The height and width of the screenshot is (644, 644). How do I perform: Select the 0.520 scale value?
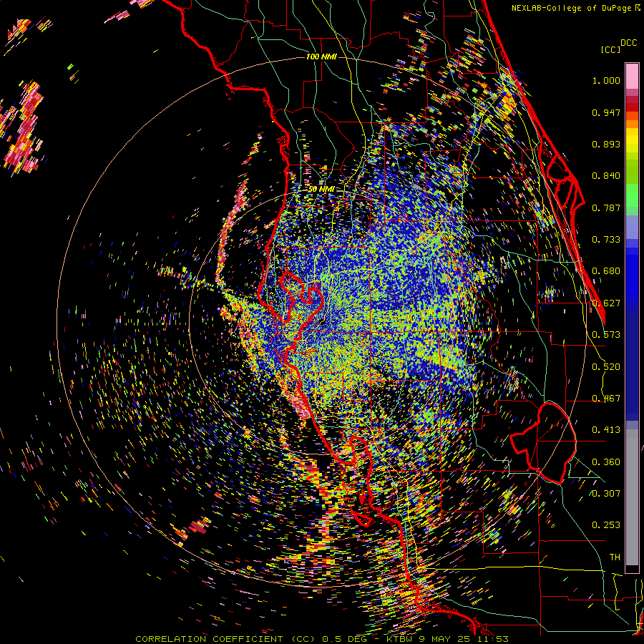tap(606, 367)
